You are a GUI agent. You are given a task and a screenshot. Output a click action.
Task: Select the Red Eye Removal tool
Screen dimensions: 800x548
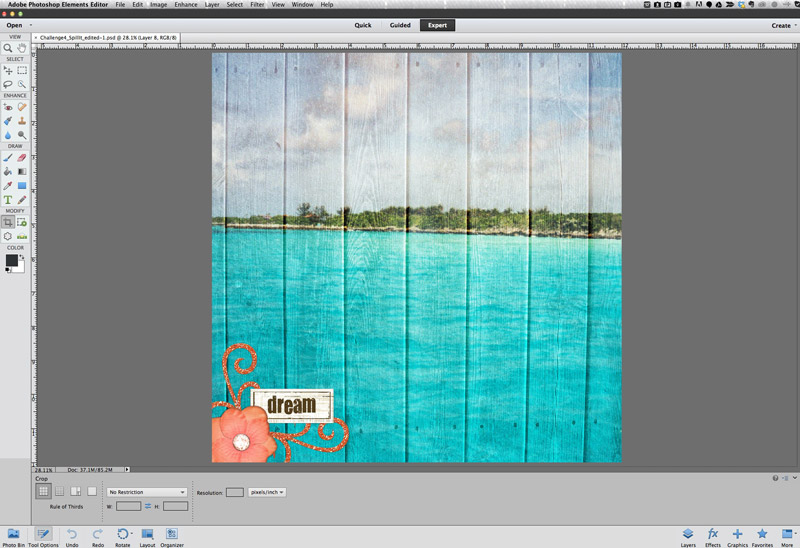[x=8, y=107]
